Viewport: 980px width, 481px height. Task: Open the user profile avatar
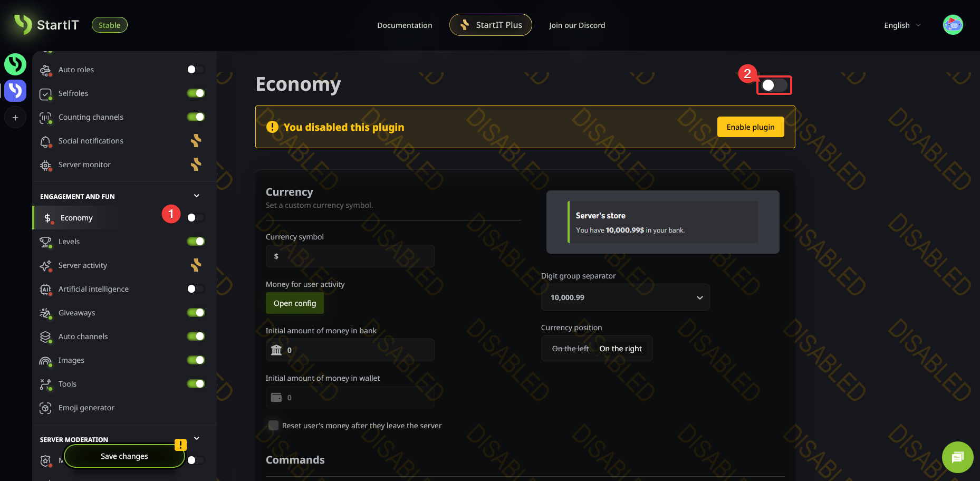(953, 25)
